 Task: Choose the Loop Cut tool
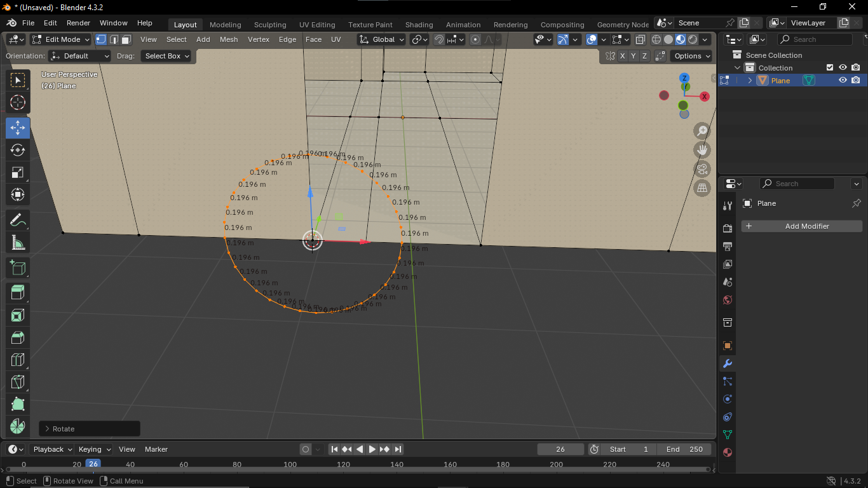18,360
